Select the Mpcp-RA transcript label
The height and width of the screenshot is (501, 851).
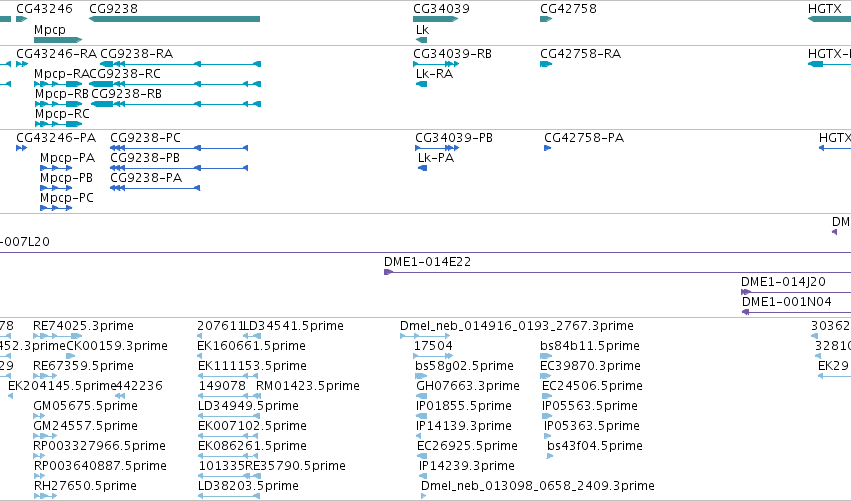tap(62, 74)
